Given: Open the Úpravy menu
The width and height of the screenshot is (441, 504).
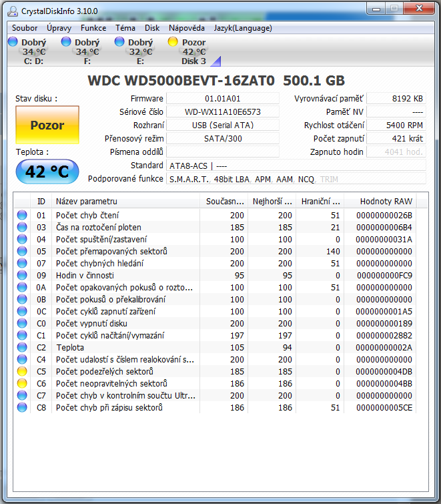Looking at the screenshot, I should click(x=59, y=28).
